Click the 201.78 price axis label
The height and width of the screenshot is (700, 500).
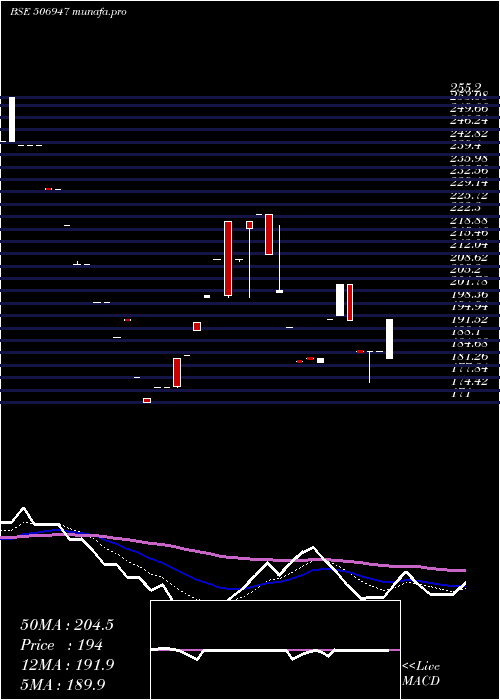[x=469, y=282]
